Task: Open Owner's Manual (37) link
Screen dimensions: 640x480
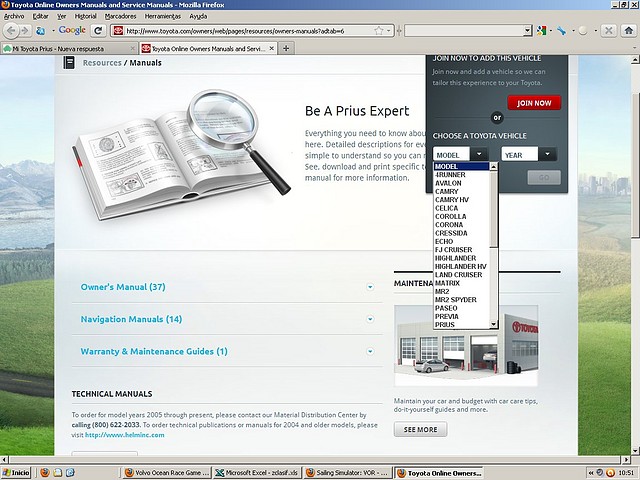Action: pyautogui.click(x=123, y=287)
